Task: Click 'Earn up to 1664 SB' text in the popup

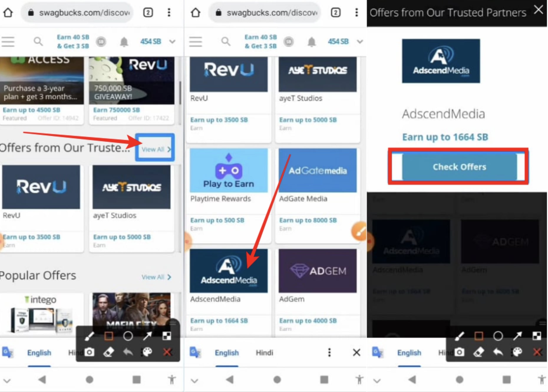Action: (x=445, y=137)
